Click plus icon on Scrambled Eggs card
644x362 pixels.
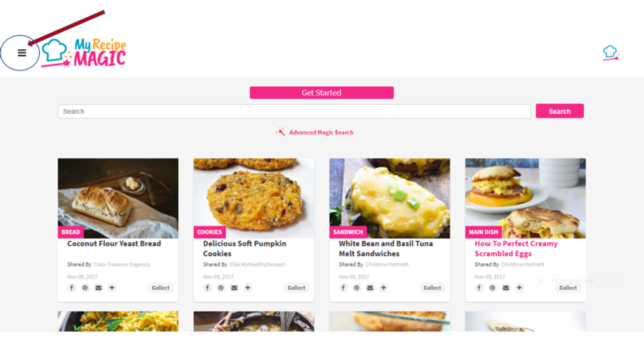[x=519, y=288]
